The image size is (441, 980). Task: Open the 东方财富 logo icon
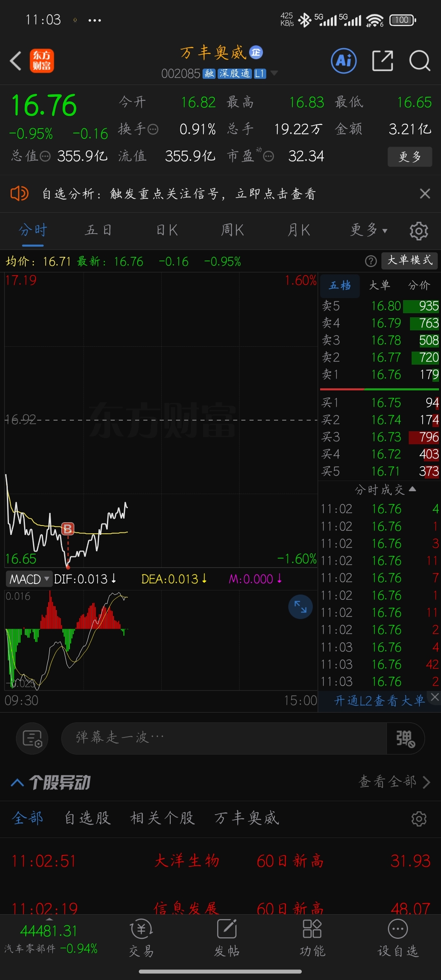point(42,61)
